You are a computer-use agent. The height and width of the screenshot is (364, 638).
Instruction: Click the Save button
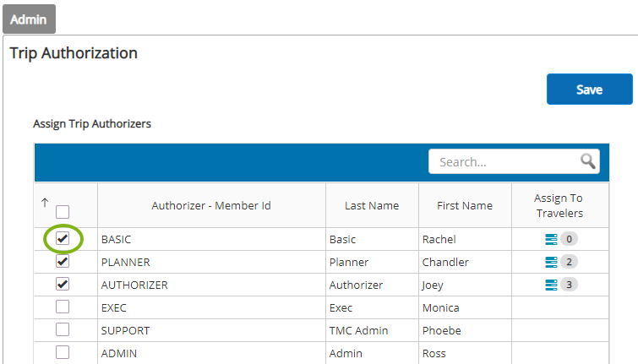590,89
